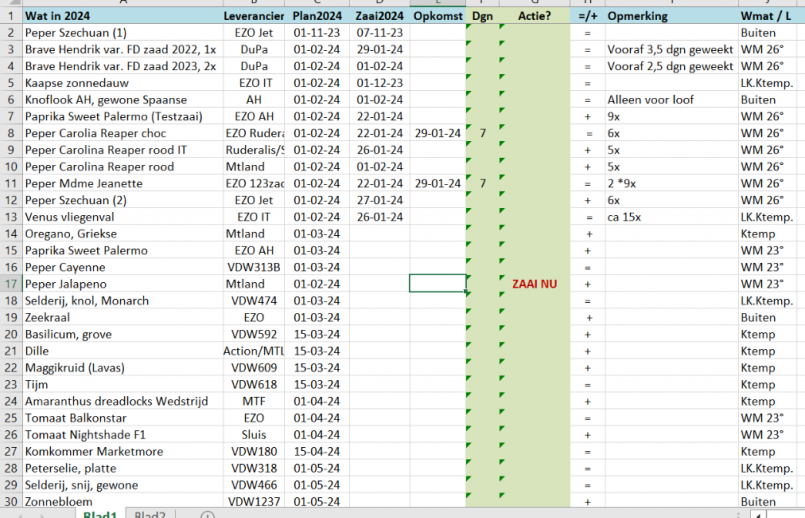Select row header 11

pos(10,184)
